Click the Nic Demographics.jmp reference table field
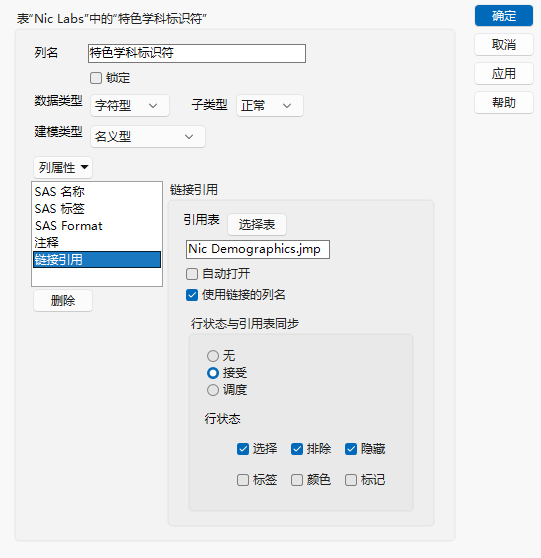This screenshot has height=558, width=541. (258, 249)
